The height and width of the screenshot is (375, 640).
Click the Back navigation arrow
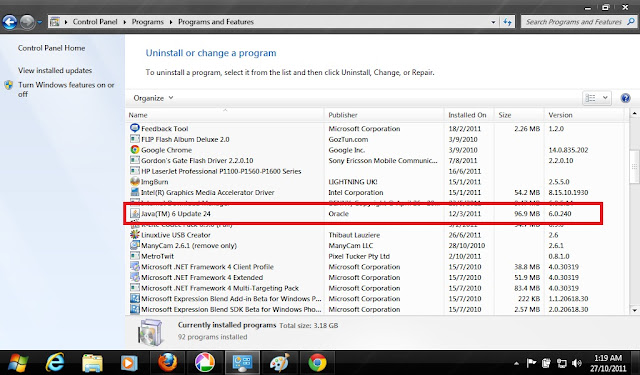9,22
